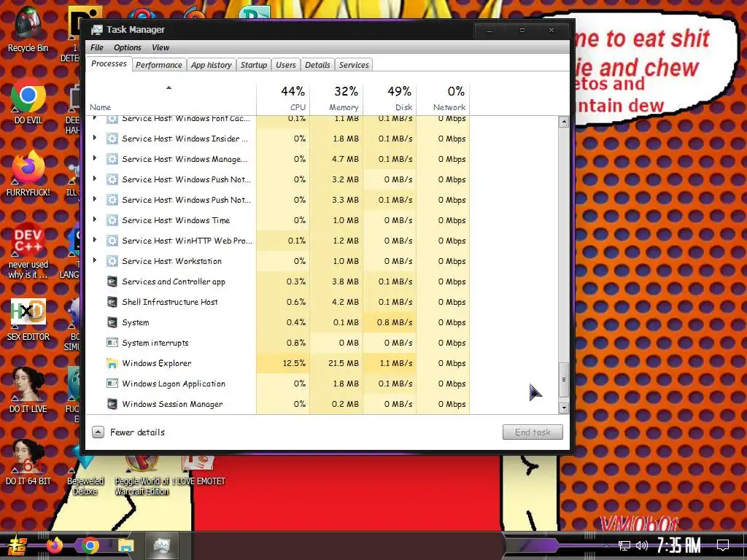Click the Task Manager taskbar button

161,545
